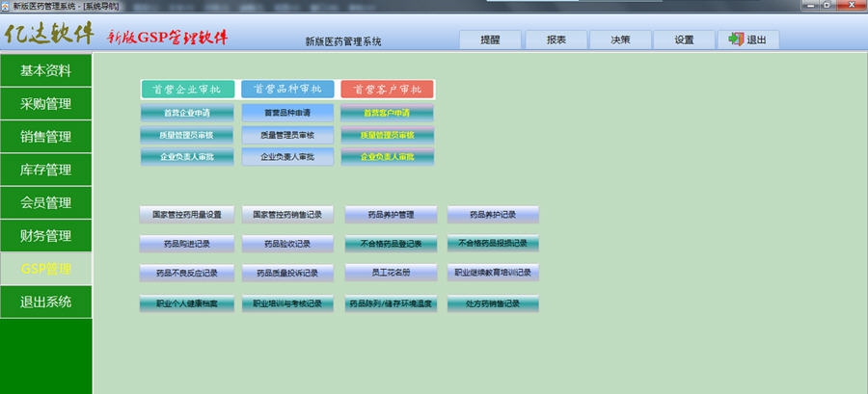Open 药品购进记录
Viewport: 868px width, 394px height.
click(187, 243)
